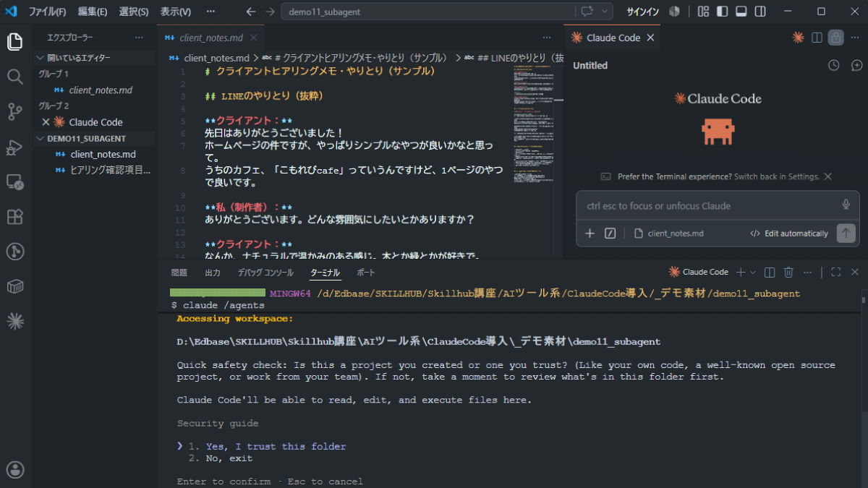The width and height of the screenshot is (868, 488).
Task: Open the terminal launch profile dropdown arrow
Action: point(753,272)
